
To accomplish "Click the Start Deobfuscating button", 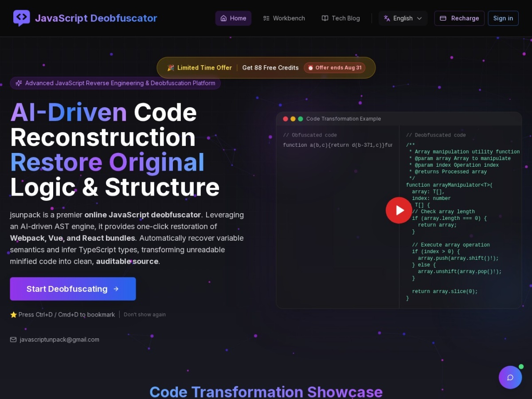I will tap(73, 289).
